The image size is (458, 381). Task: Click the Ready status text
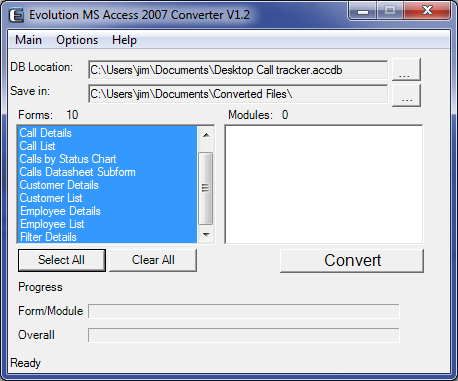point(26,363)
